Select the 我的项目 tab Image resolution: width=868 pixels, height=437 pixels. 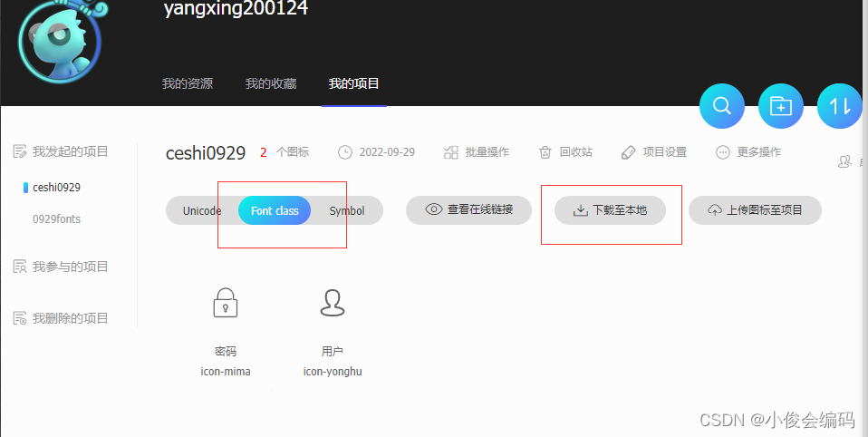click(x=353, y=83)
